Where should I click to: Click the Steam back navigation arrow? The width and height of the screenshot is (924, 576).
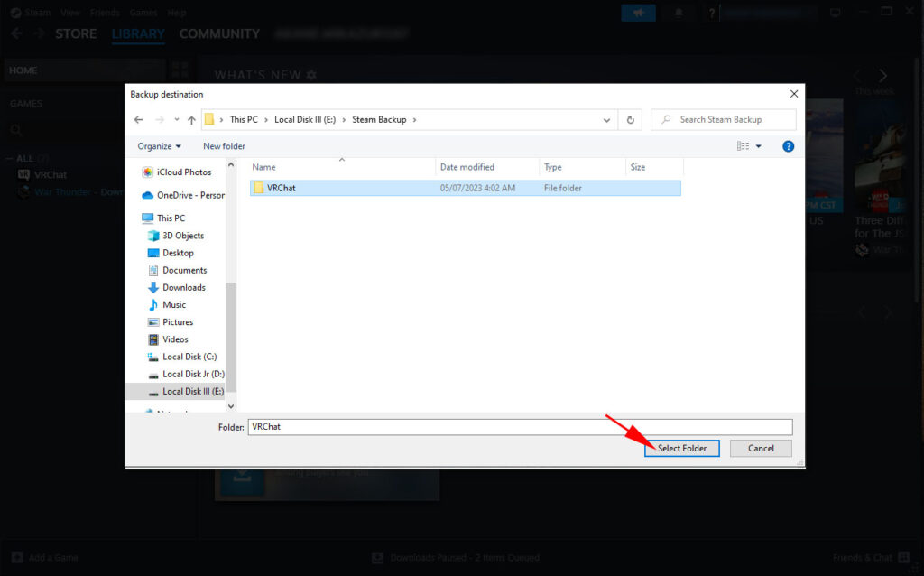click(16, 33)
